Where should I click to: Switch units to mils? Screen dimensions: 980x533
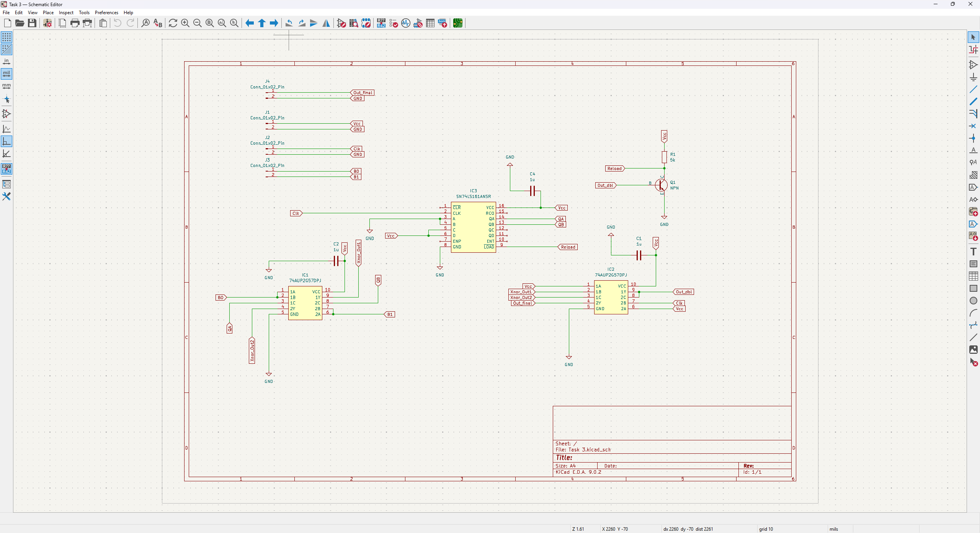pos(7,74)
